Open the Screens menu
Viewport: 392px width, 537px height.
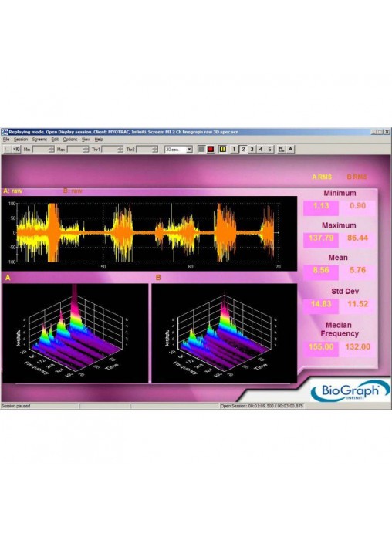click(39, 140)
